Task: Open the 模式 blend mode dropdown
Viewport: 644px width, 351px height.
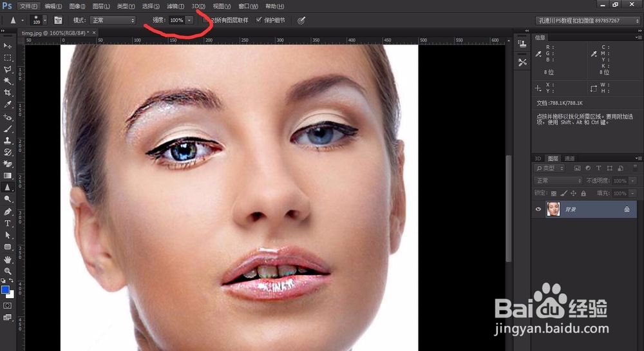Action: tap(113, 20)
